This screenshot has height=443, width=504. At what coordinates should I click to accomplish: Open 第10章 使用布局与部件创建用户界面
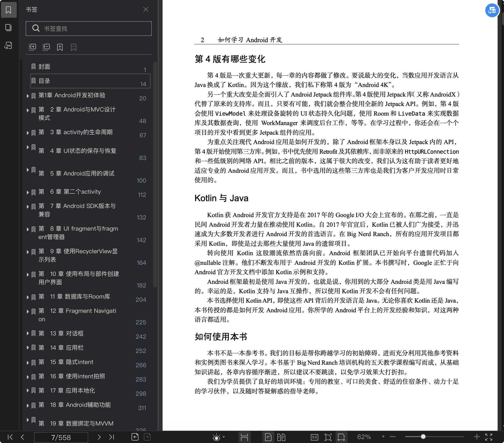pyautogui.click(x=79, y=278)
